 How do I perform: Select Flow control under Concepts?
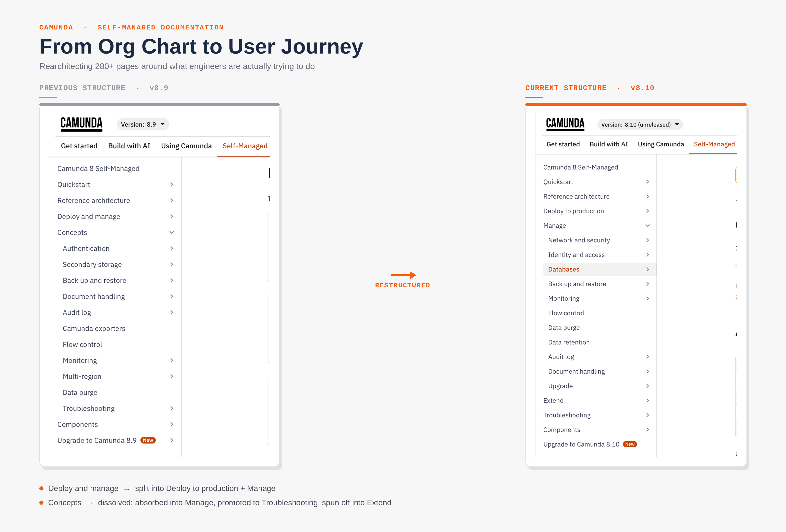(82, 344)
